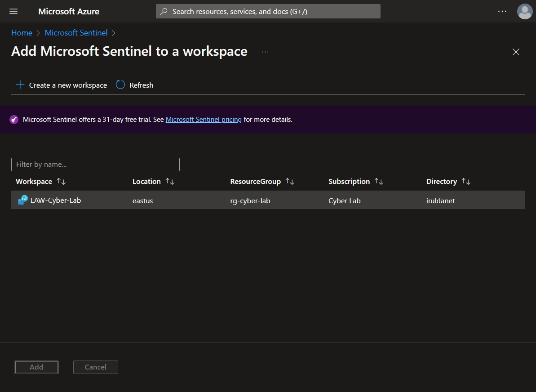The height and width of the screenshot is (392, 536).
Task: Open the ellipsis menu beside the page title
Action: (x=265, y=52)
